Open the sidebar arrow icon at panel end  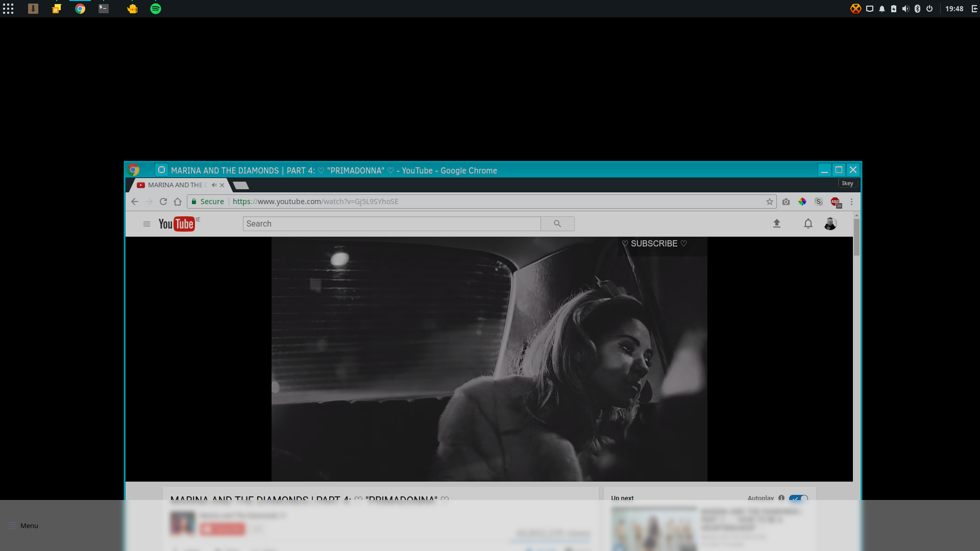coord(974,9)
